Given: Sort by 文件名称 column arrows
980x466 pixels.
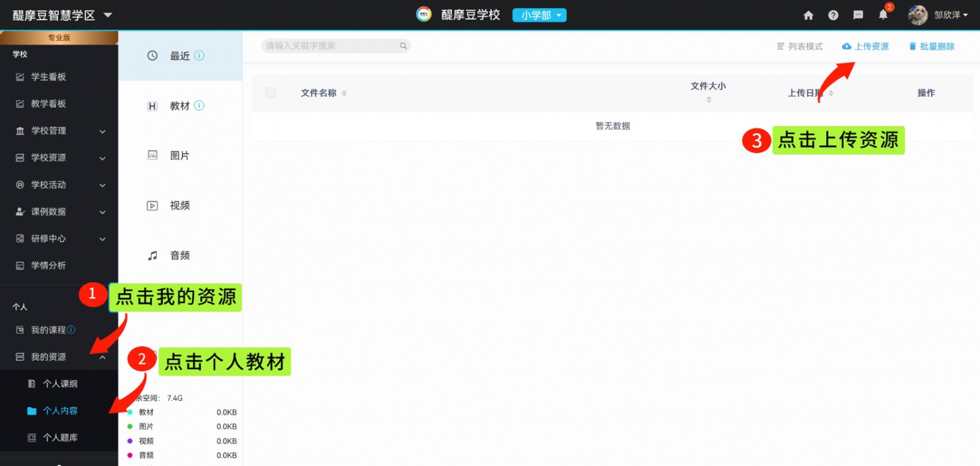Looking at the screenshot, I should click(344, 93).
